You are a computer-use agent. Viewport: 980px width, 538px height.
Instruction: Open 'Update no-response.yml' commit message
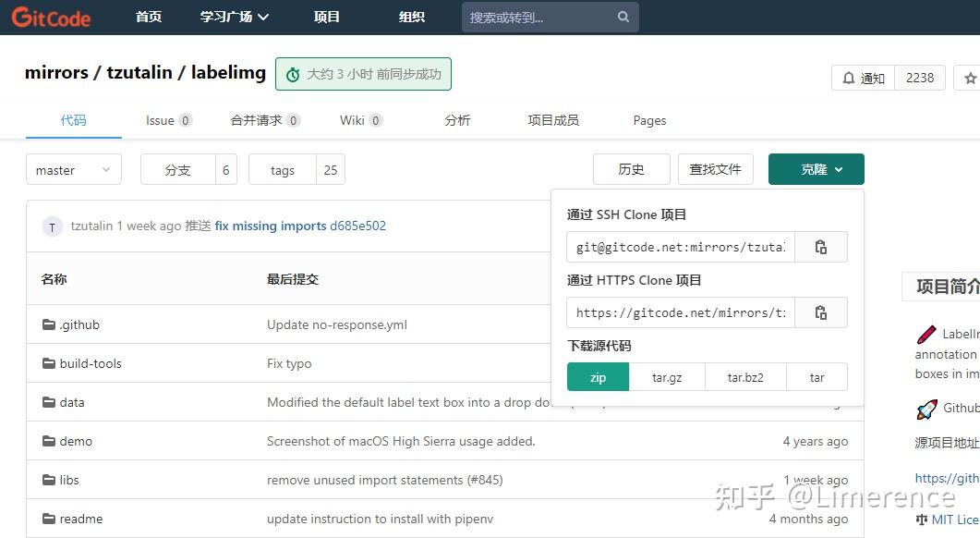337,324
